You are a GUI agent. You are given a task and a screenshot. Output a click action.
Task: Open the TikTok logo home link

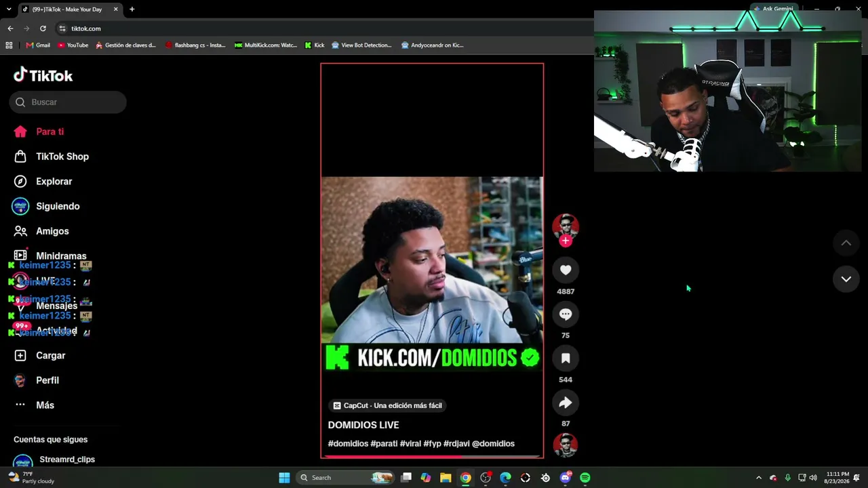(43, 75)
